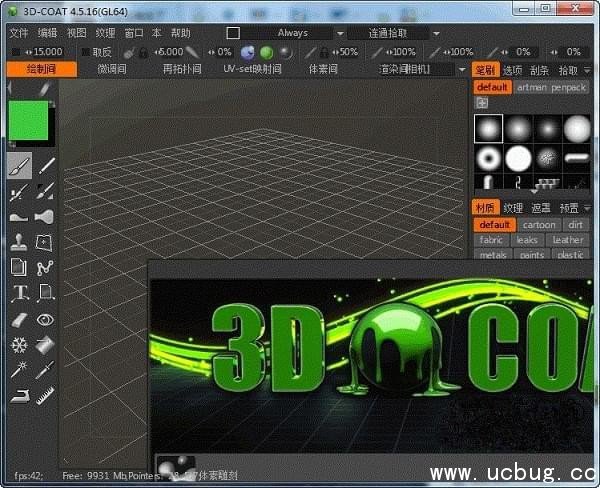This screenshot has width=600, height=488.
Task: Expand more brushes with down arrow
Action: pos(533,191)
